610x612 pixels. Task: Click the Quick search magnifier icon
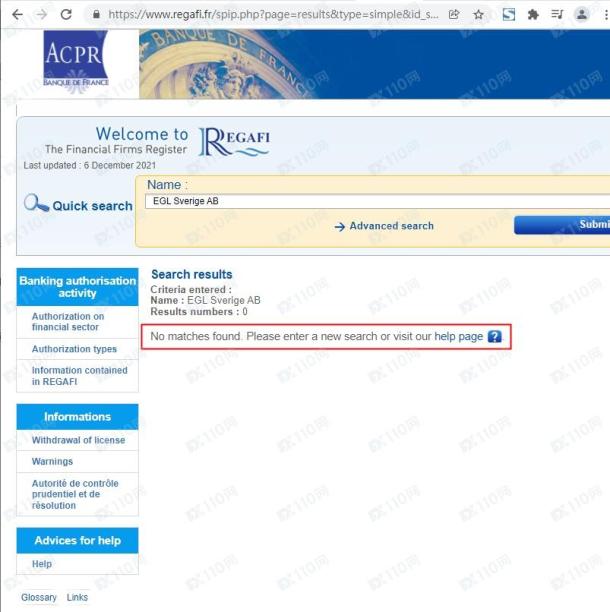(36, 203)
